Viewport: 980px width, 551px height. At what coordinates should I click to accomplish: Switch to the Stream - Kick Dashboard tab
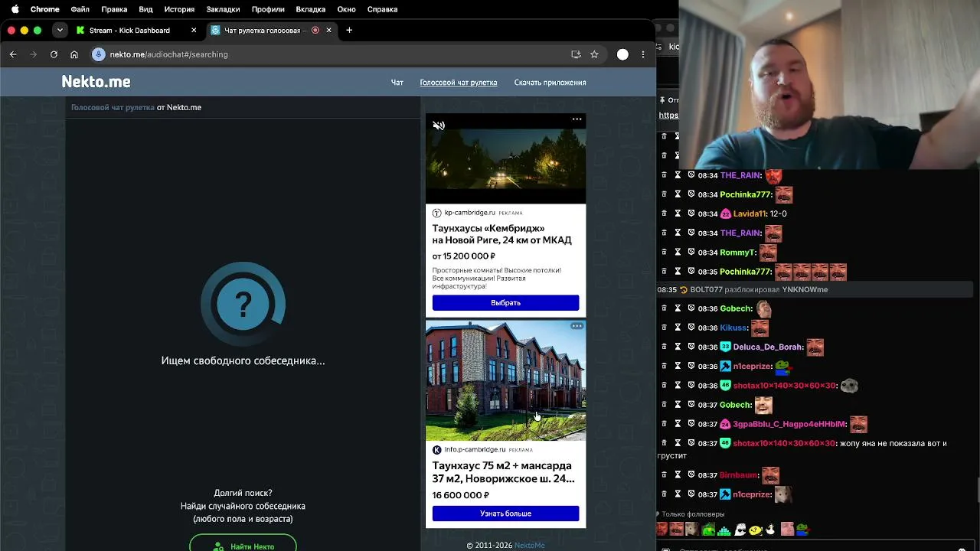click(x=137, y=30)
